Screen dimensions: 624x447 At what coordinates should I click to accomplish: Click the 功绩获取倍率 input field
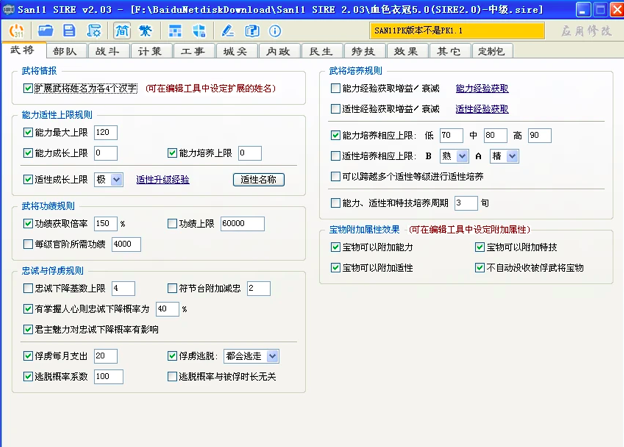click(105, 224)
